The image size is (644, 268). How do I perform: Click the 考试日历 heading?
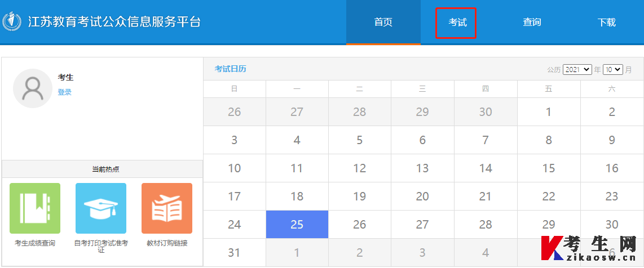231,69
